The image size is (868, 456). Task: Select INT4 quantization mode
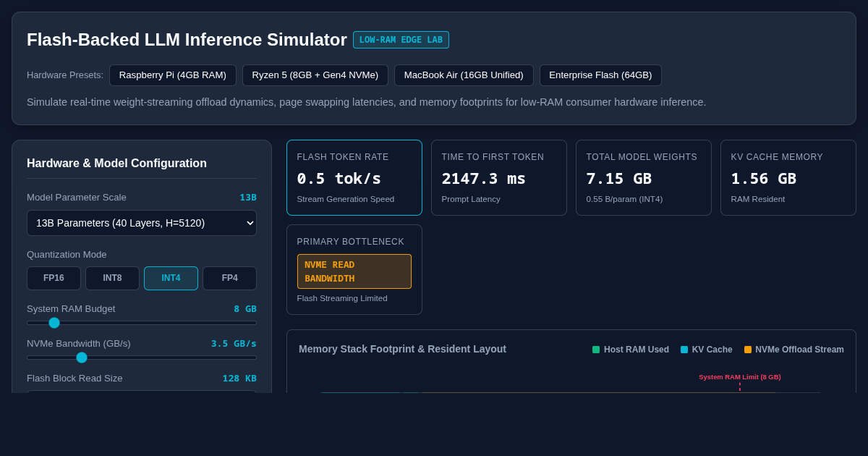171,278
